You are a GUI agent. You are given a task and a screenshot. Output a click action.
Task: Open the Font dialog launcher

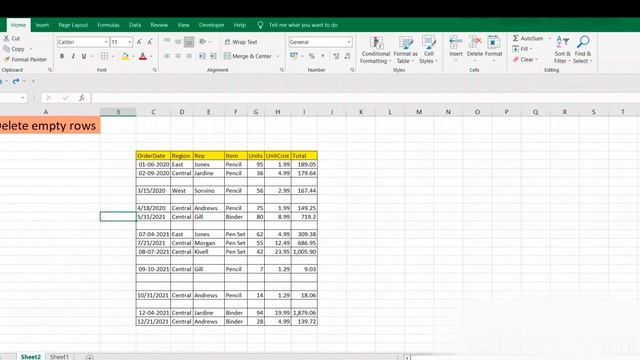point(155,70)
